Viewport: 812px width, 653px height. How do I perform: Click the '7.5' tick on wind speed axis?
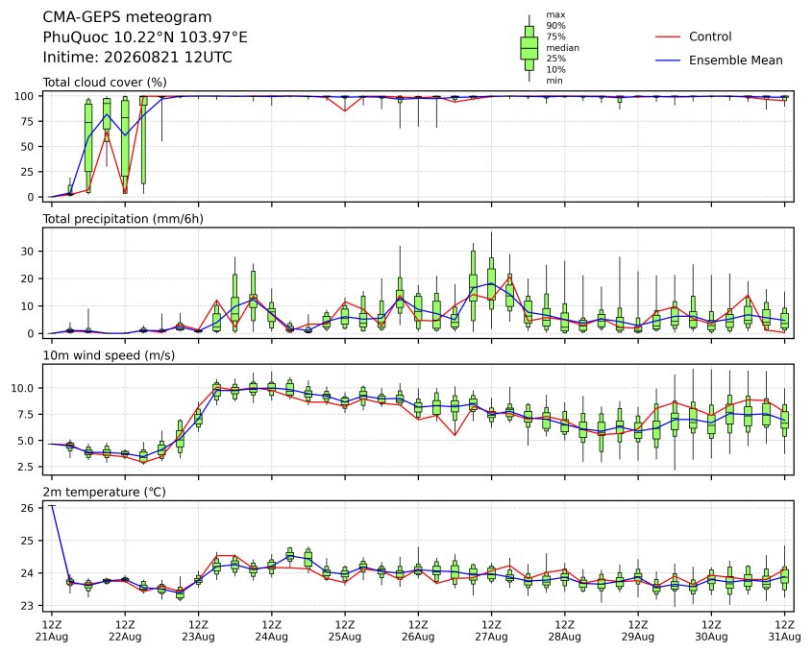click(x=26, y=415)
